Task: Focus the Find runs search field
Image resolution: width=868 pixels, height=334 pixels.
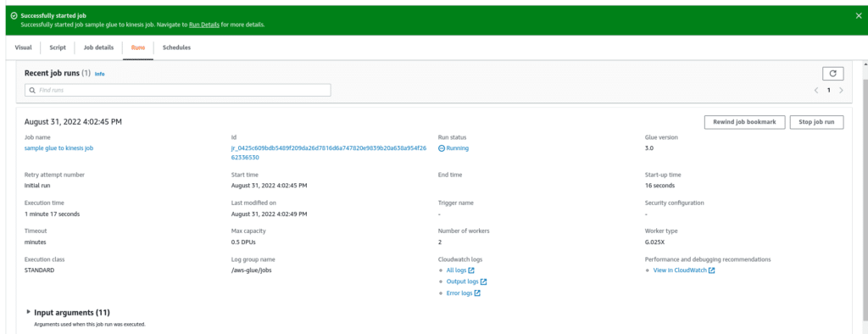Action: point(178,90)
